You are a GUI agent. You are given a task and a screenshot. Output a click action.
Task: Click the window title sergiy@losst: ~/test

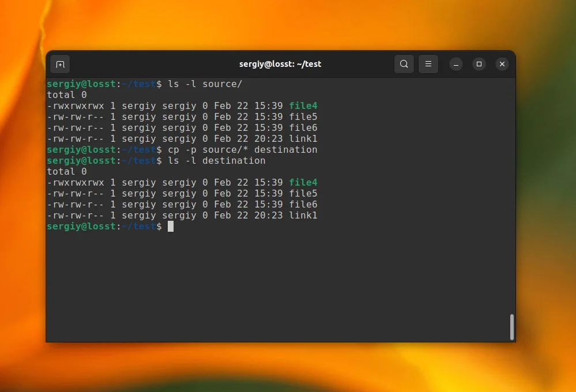[x=280, y=64]
